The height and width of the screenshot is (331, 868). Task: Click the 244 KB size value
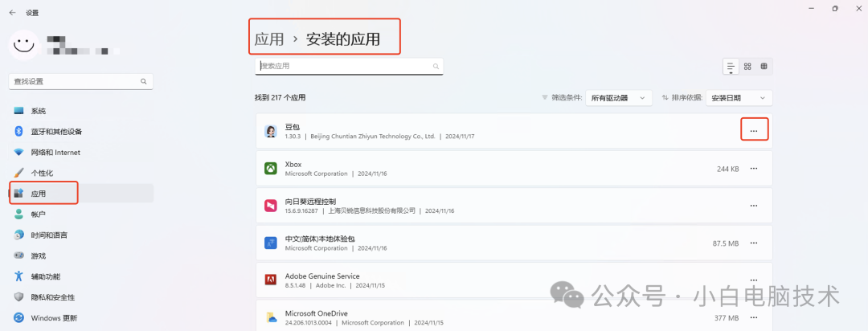(727, 169)
